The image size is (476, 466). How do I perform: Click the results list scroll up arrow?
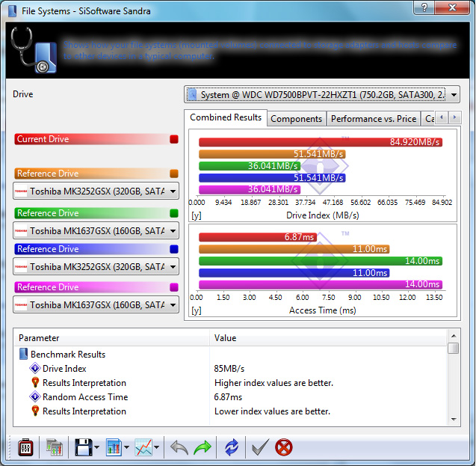454,336
